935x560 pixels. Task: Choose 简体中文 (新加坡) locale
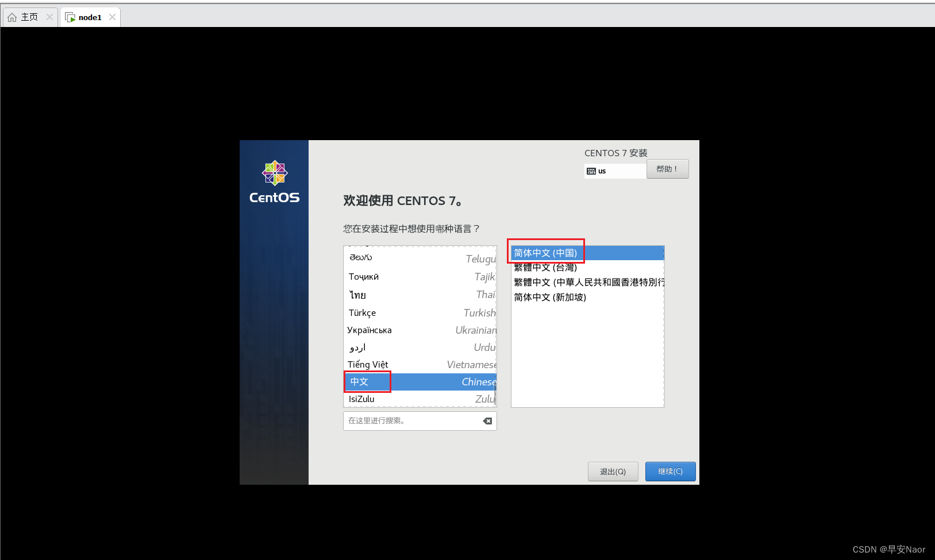click(x=587, y=298)
